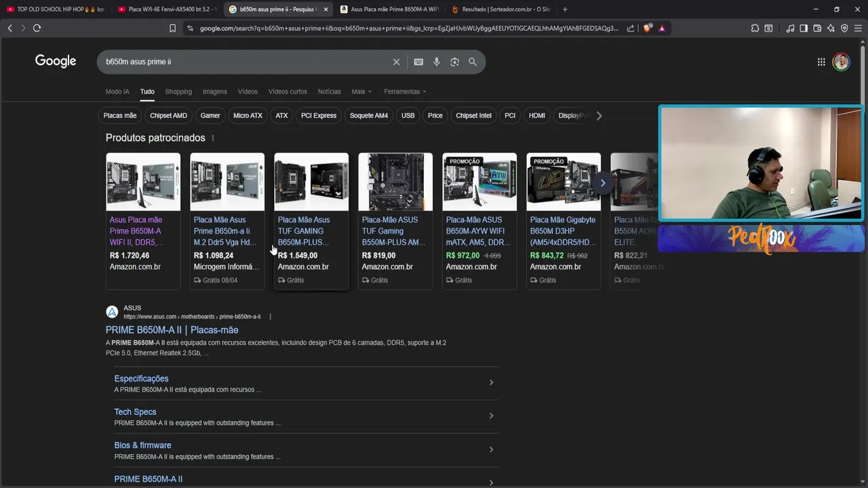The height and width of the screenshot is (488, 868).
Task: Switch to the Imagens tab
Action: [x=215, y=91]
